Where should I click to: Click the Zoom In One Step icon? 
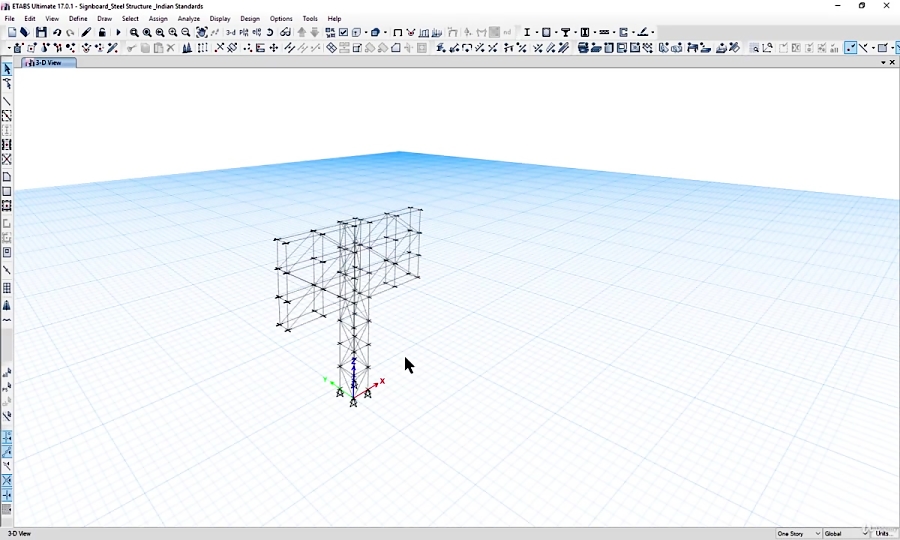pos(173,33)
